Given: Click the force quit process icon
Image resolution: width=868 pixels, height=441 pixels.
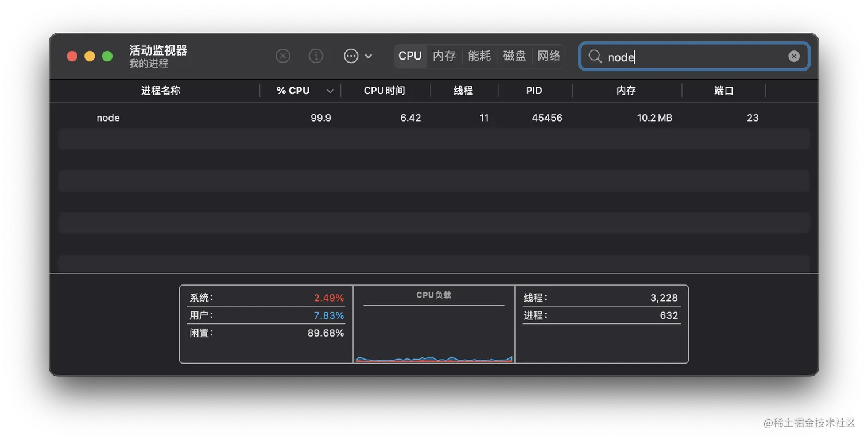Looking at the screenshot, I should [282, 56].
